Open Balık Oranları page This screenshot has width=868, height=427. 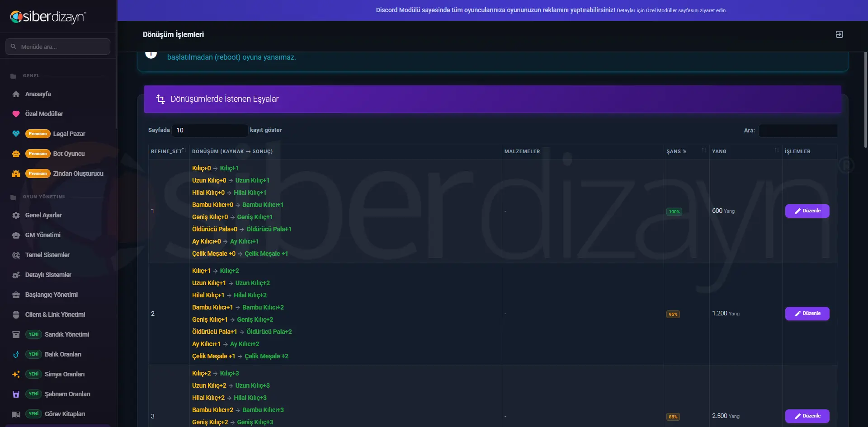tap(63, 354)
